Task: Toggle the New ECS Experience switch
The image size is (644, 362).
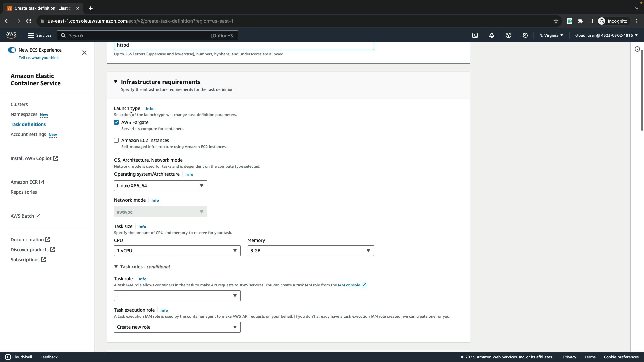Action: tap(12, 50)
